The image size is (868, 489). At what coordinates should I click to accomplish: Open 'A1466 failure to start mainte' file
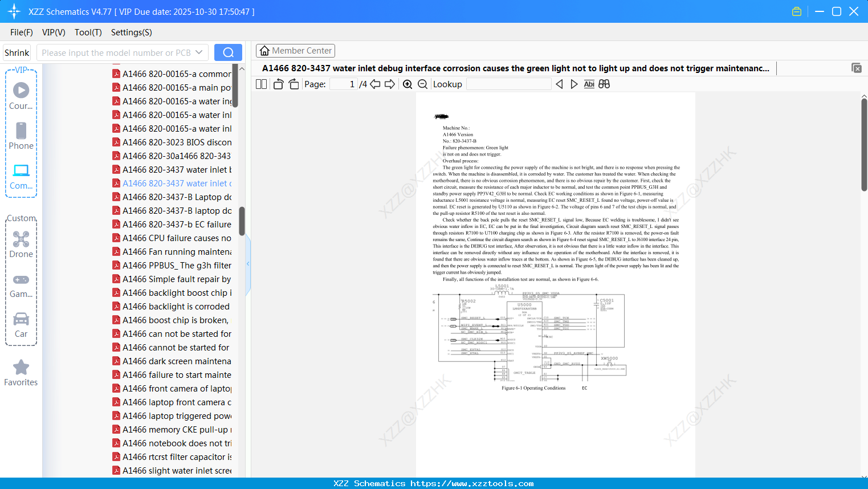click(x=172, y=375)
